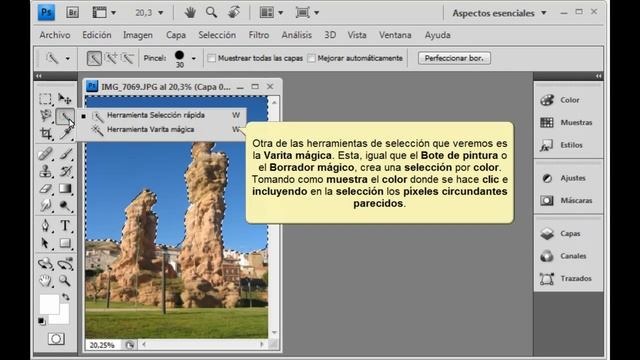The height and width of the screenshot is (360, 640).
Task: Select the Rectangle shape tool
Action: click(x=65, y=243)
